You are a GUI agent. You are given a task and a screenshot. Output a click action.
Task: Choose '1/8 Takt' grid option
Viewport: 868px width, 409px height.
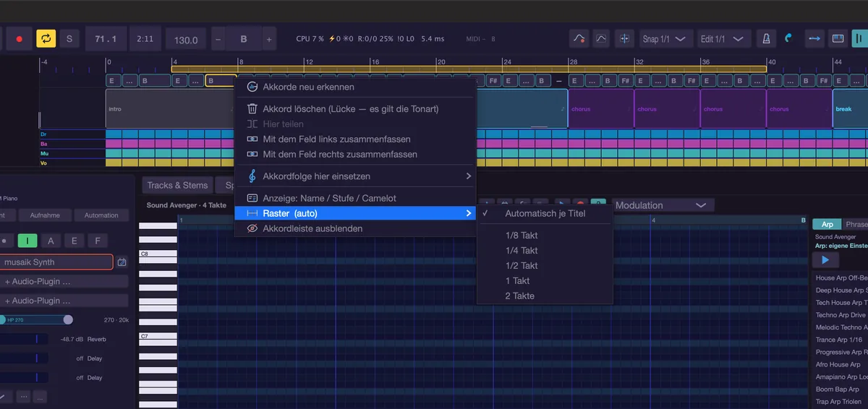[545, 236]
